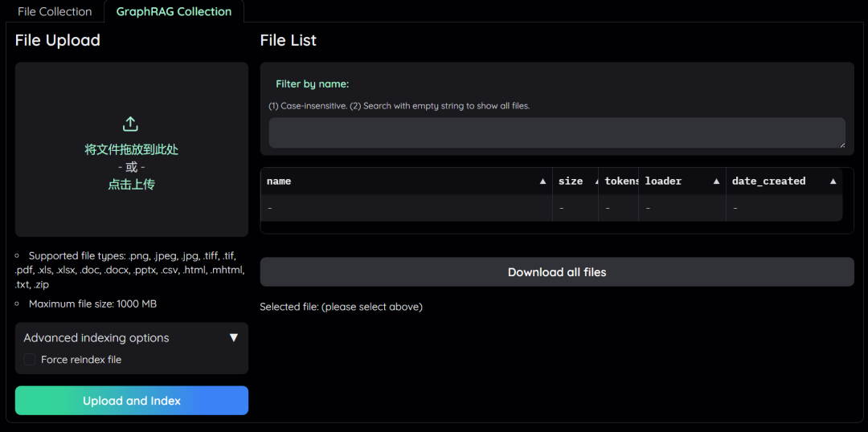Select the GraphRAG Collection tab
Viewport: 868px width, 432px height.
click(174, 11)
